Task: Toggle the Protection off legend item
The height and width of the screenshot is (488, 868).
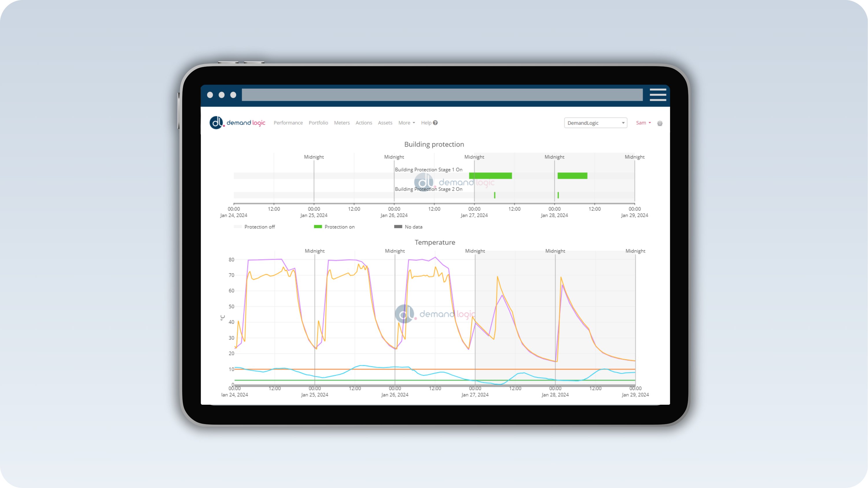Action: 260,227
